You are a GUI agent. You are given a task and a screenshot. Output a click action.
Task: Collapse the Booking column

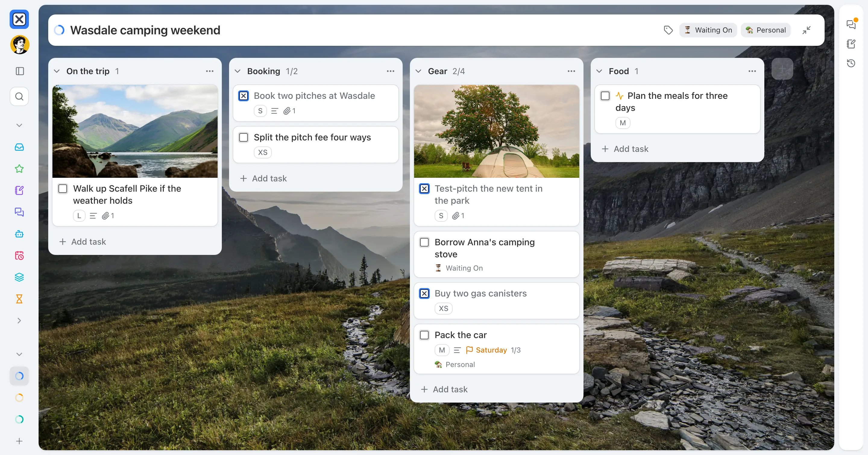[x=237, y=71]
